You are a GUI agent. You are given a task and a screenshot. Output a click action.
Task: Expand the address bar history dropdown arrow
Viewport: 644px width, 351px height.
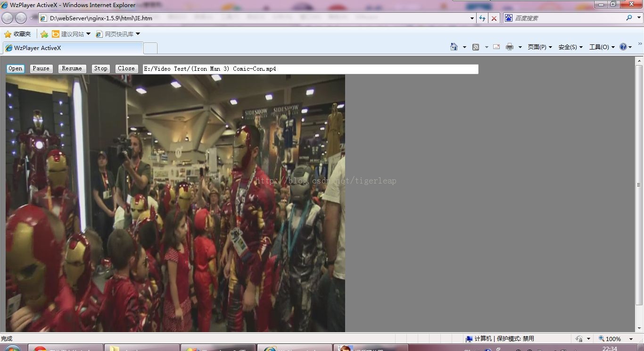coord(472,18)
